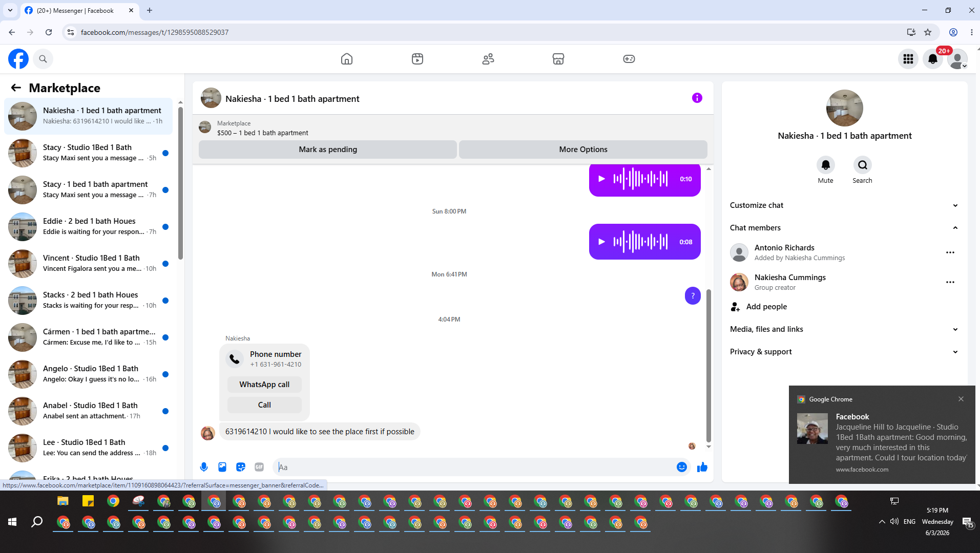This screenshot has height=553, width=980.
Task: Click the back arrow beside Marketplace
Action: [x=16, y=88]
